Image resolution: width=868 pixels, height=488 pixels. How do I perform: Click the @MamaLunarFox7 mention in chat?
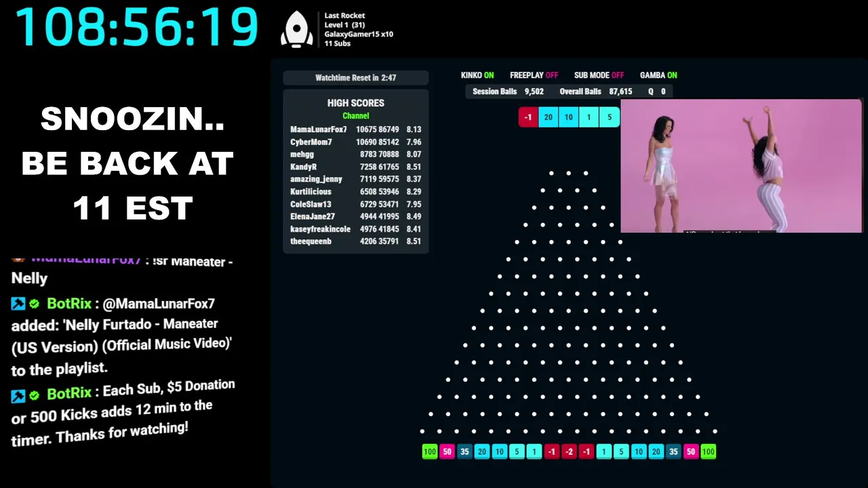[x=159, y=303]
